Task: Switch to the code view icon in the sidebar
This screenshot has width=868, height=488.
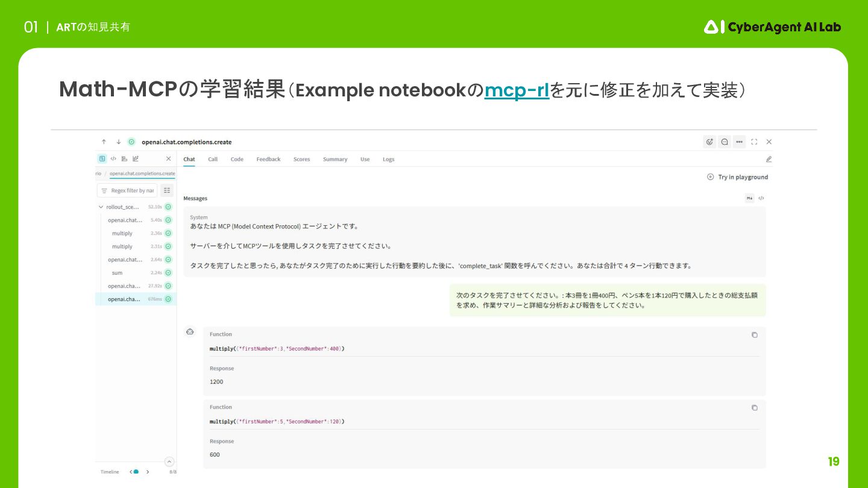Action: click(x=113, y=158)
